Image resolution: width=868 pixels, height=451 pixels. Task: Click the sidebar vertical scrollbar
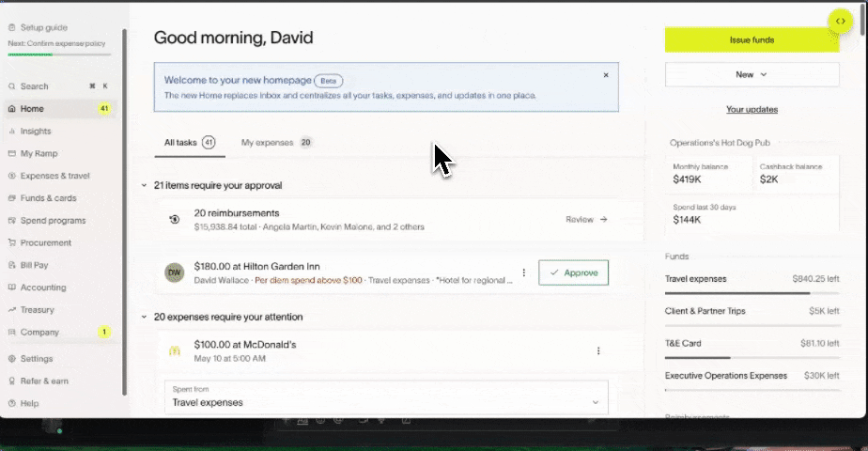coord(125,212)
